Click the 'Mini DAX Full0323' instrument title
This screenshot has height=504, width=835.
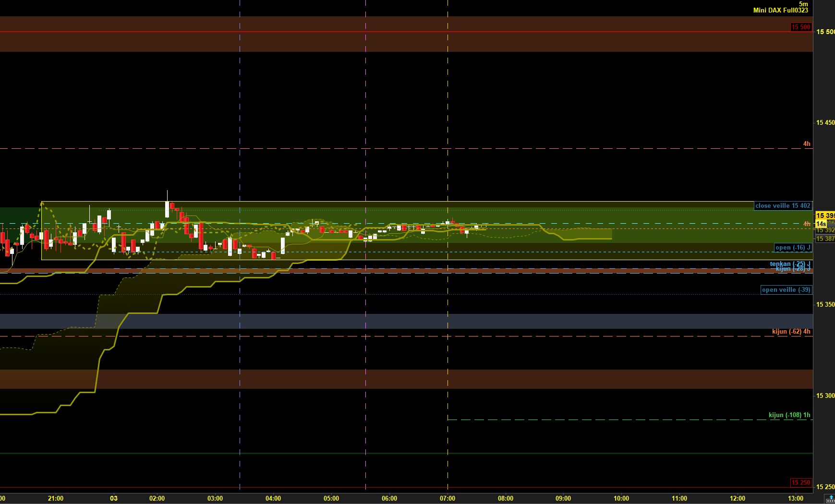click(x=781, y=10)
